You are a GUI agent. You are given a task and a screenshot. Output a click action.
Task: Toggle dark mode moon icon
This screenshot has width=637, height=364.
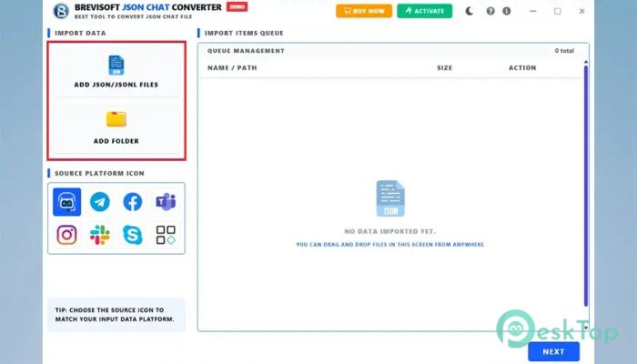click(470, 11)
